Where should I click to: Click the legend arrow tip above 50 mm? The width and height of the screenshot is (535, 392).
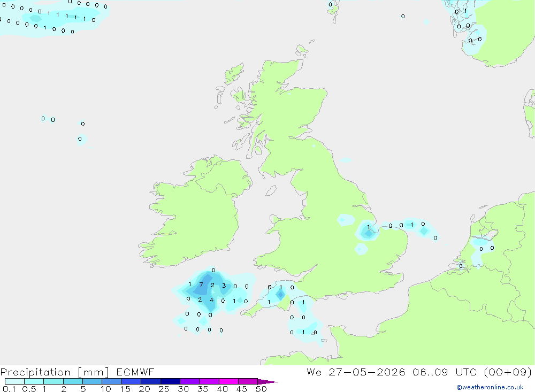point(267,381)
